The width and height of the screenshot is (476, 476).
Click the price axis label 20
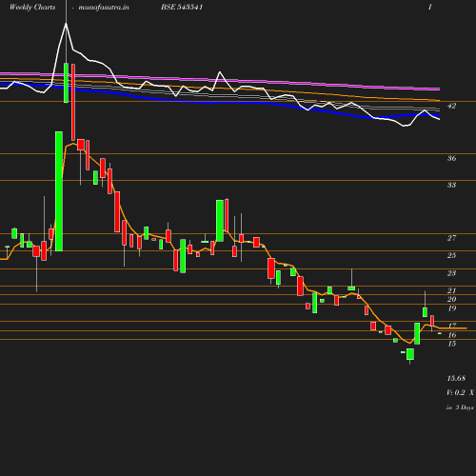coord(451,299)
